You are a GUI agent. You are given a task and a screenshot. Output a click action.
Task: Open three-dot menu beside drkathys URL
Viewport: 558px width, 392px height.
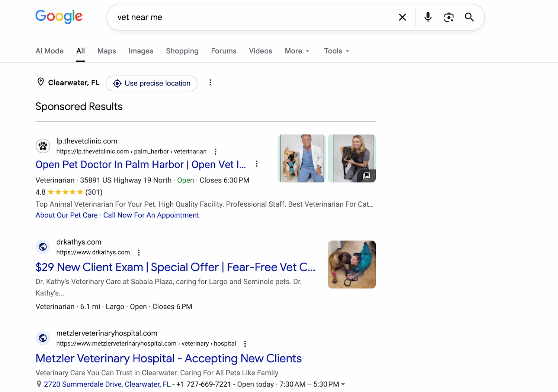(139, 253)
